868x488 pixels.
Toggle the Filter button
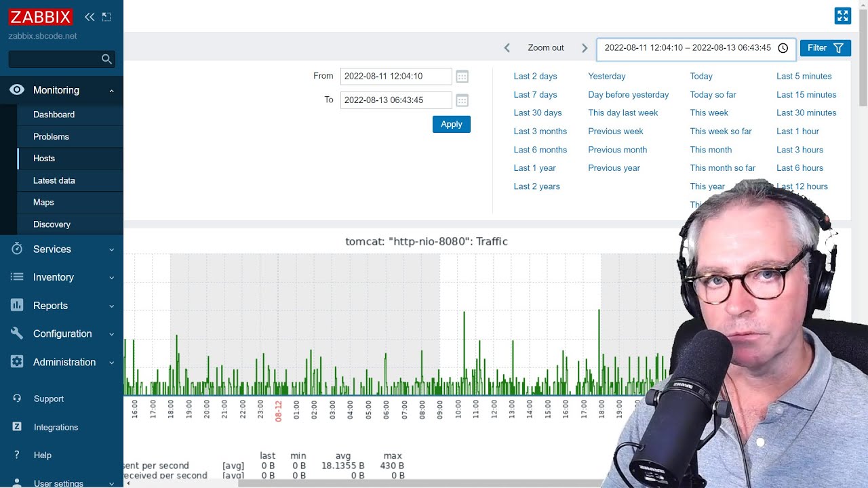pyautogui.click(x=825, y=48)
